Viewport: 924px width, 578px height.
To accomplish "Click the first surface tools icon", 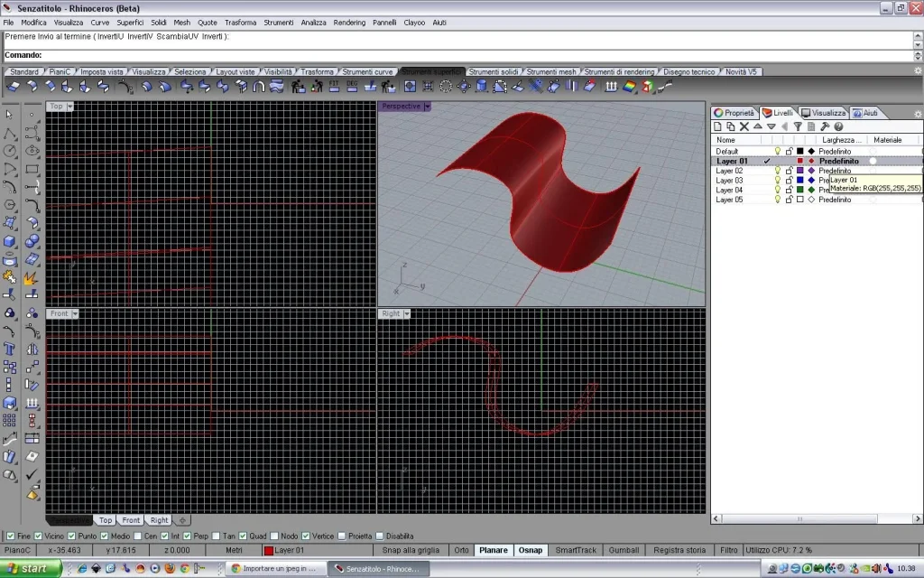I will coord(13,87).
